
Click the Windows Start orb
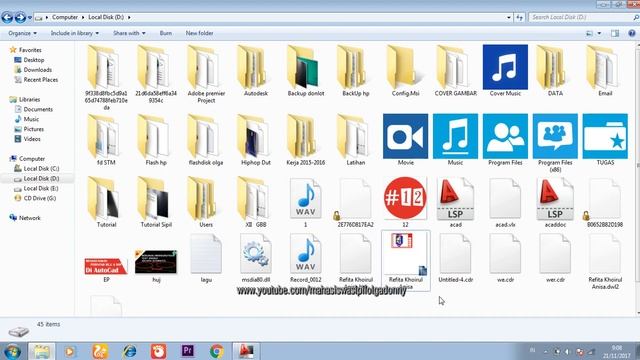click(12, 351)
